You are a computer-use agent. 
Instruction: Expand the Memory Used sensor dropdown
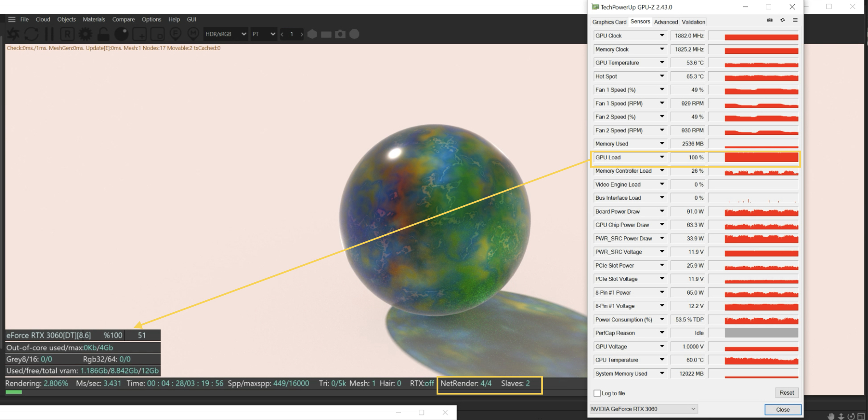662,144
